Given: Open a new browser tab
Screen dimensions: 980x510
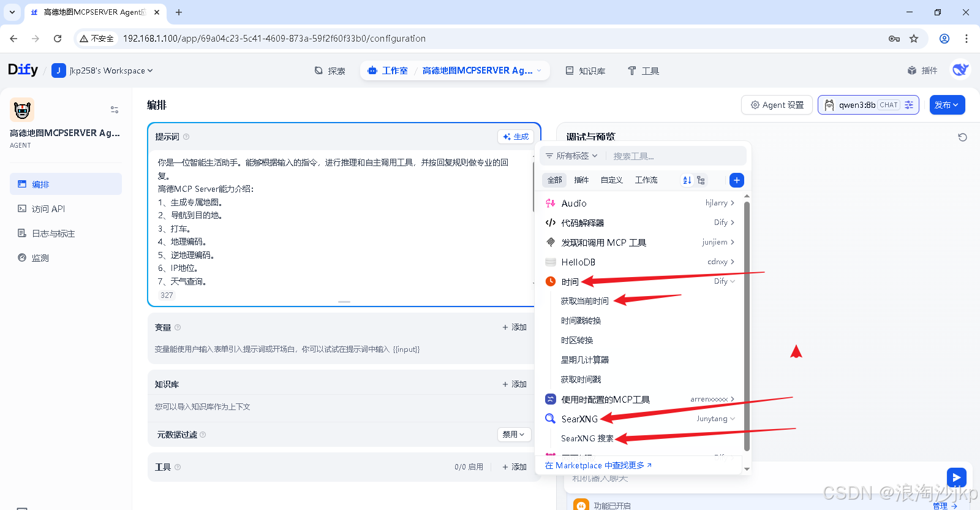Looking at the screenshot, I should (x=179, y=12).
